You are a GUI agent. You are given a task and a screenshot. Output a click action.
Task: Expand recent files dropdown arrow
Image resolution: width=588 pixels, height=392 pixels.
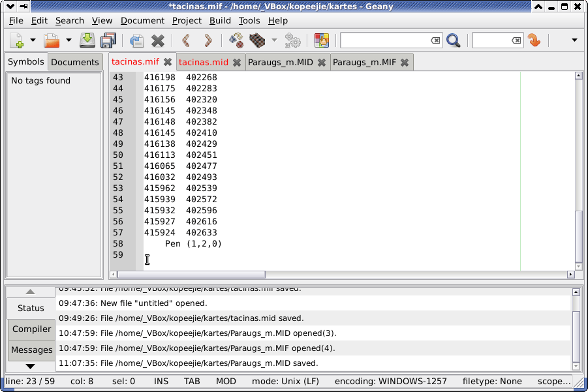point(69,40)
